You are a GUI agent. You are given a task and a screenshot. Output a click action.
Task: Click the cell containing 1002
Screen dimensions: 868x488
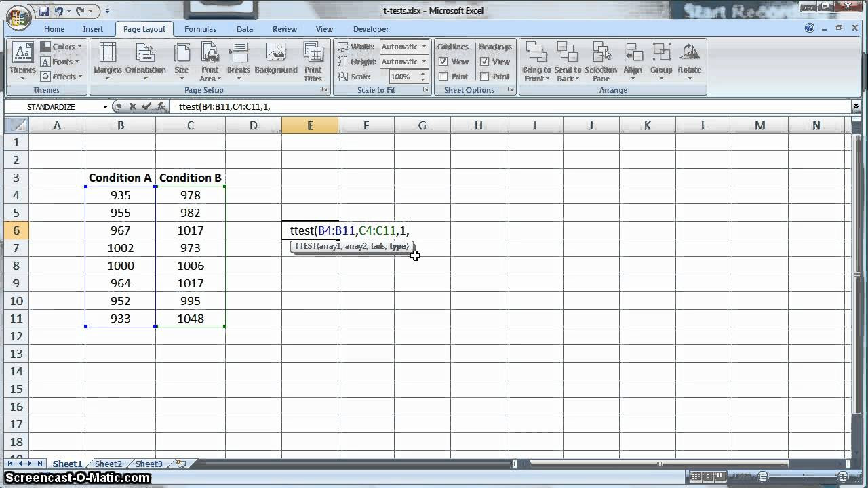coord(120,248)
